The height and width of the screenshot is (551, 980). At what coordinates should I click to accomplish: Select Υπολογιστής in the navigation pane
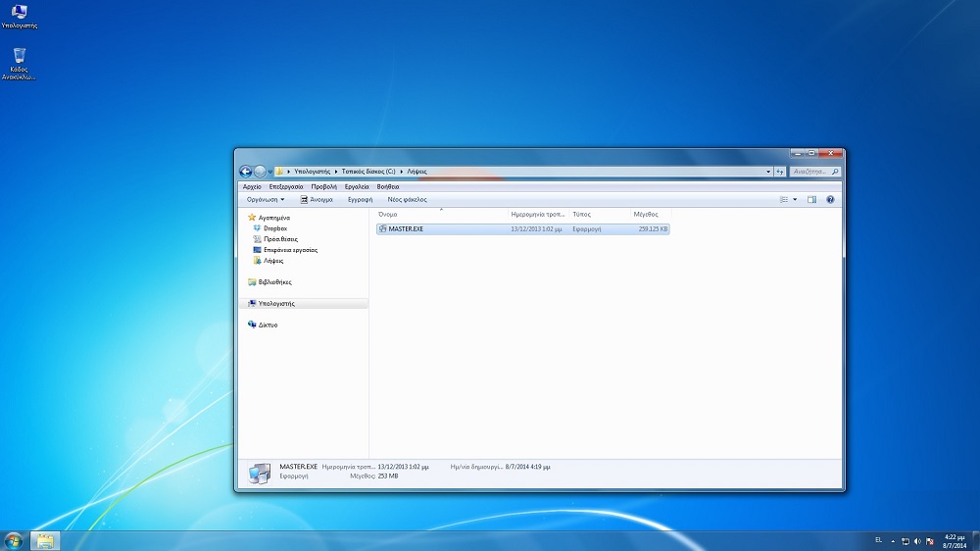[x=276, y=303]
